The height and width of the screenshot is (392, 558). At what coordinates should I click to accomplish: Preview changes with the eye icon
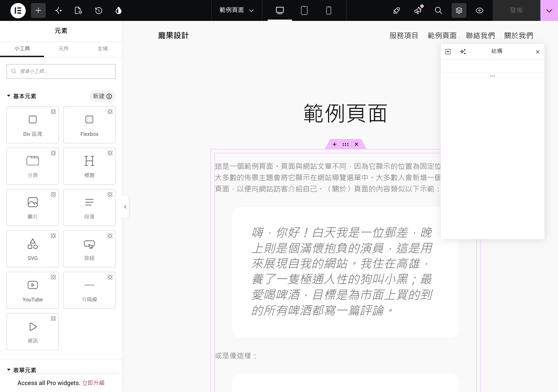[x=479, y=10]
